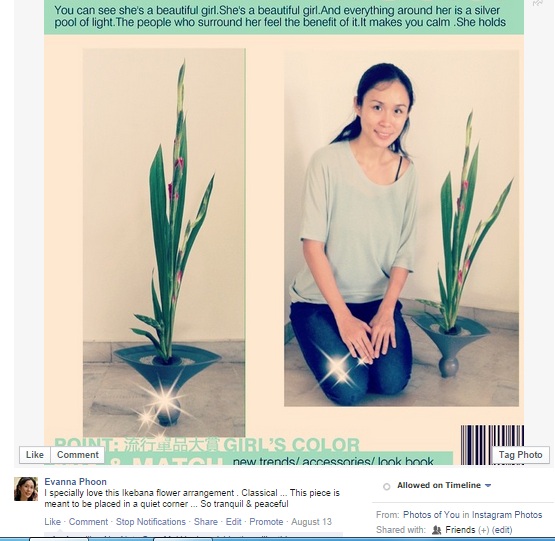Screen dimensions: 555x541
Task: Click the Comment link below the caption
Action: coord(88,522)
